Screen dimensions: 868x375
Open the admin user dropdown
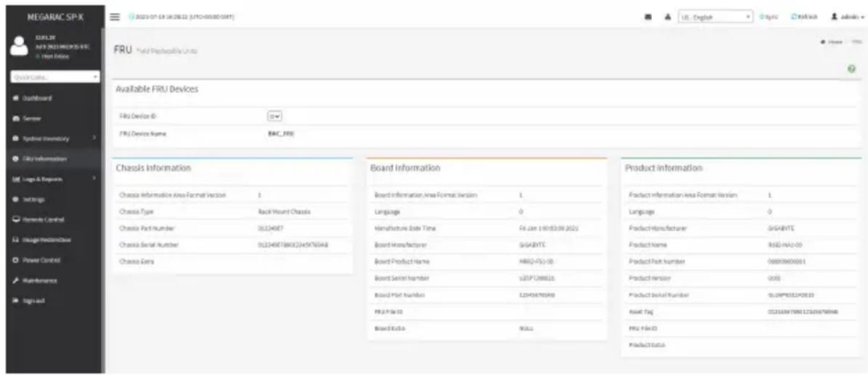(847, 17)
